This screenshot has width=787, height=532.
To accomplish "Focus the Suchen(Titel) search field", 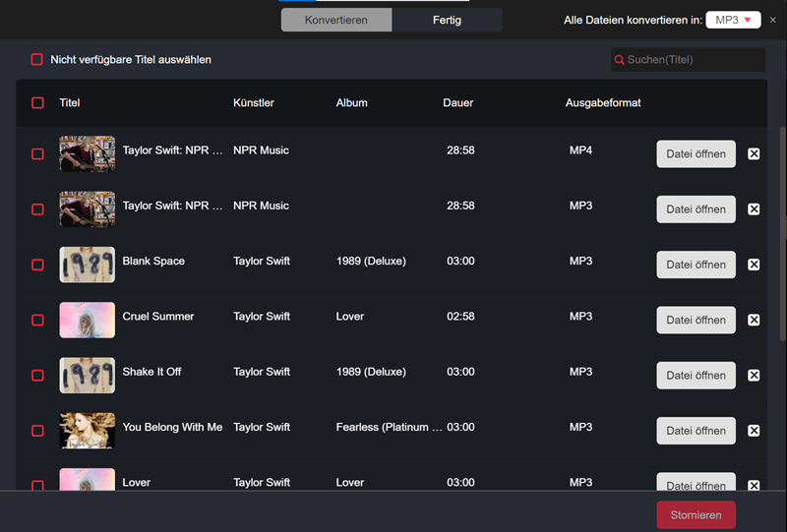I will pyautogui.click(x=694, y=60).
